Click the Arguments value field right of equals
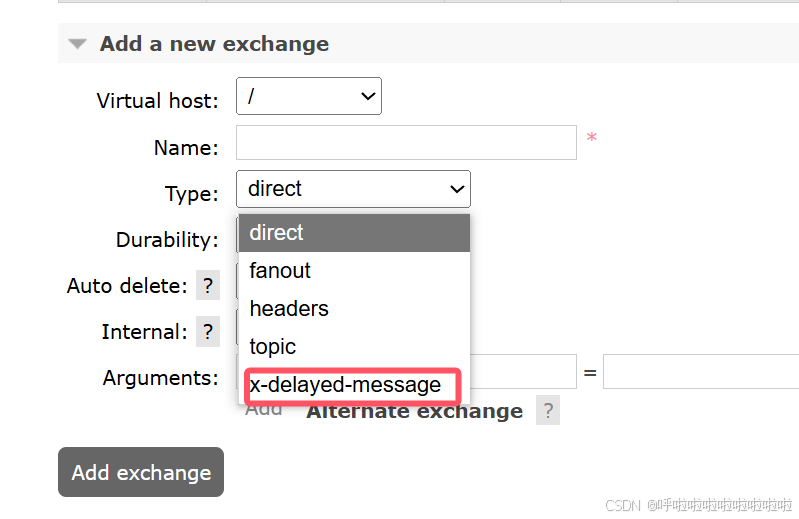 (x=700, y=373)
